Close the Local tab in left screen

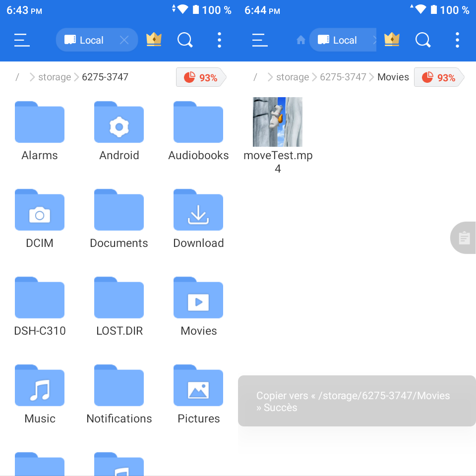[124, 40]
